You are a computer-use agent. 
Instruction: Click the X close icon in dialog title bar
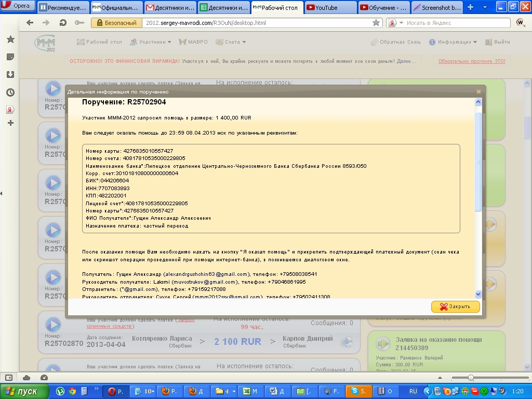478,91
